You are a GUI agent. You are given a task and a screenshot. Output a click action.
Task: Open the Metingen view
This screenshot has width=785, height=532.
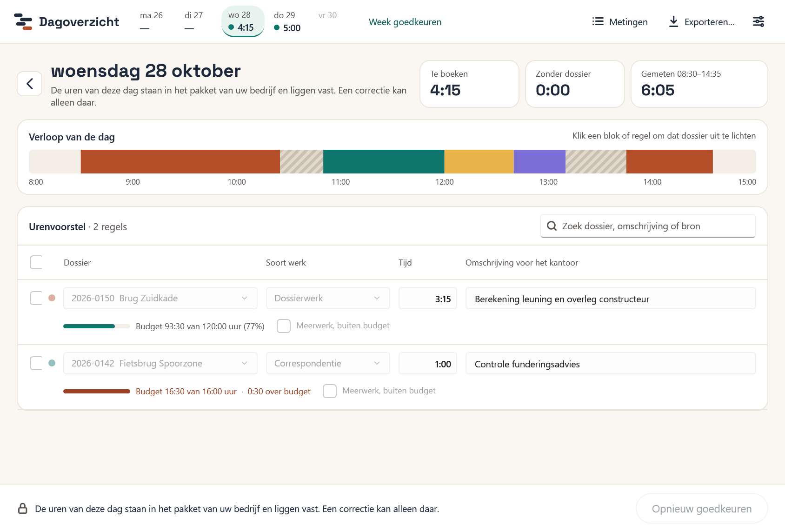(620, 22)
